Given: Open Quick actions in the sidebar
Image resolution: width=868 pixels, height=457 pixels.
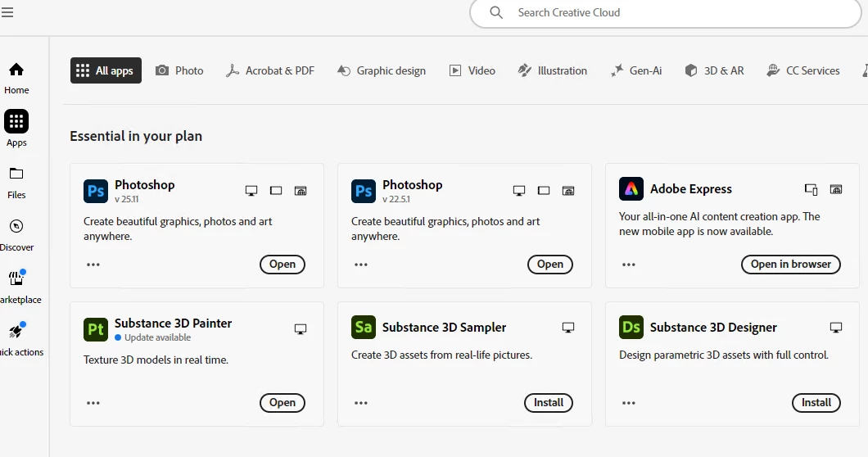Looking at the screenshot, I should [19, 339].
